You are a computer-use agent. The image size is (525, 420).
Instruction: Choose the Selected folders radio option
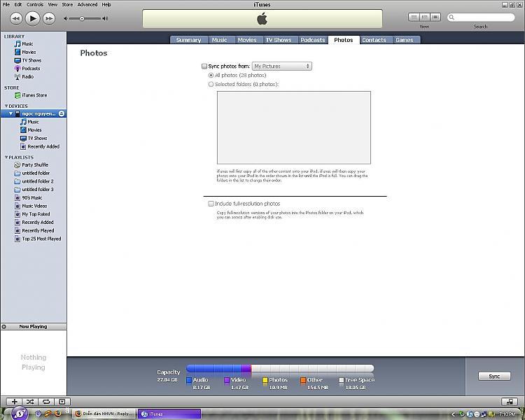(211, 84)
